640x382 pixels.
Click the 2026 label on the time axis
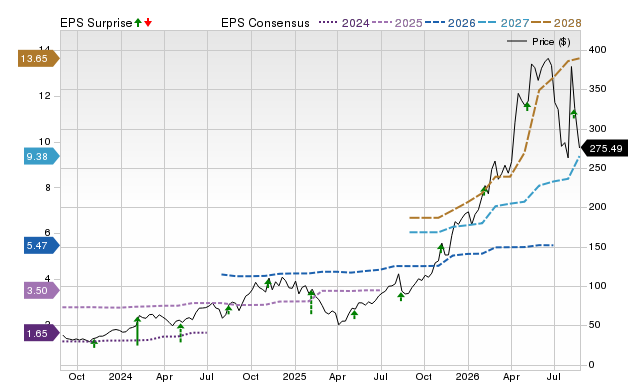click(x=467, y=376)
